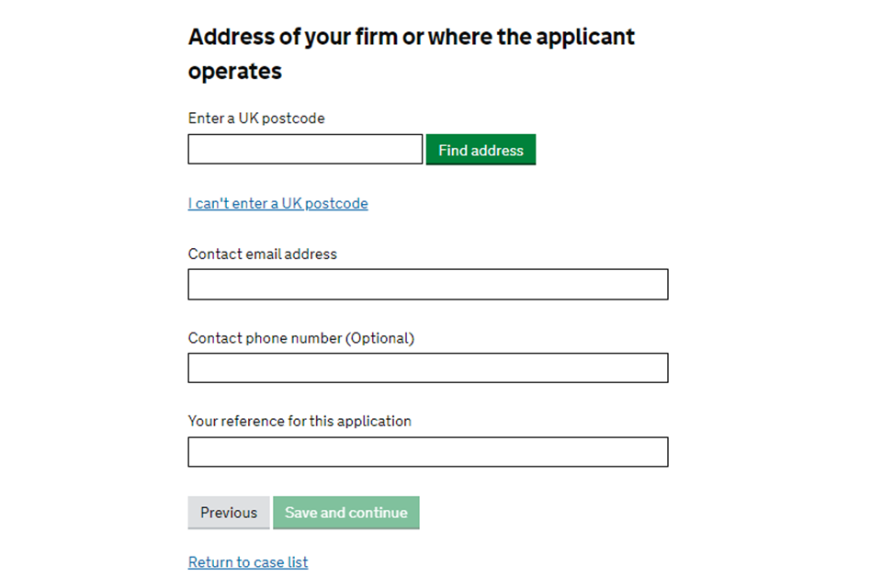The height and width of the screenshot is (588, 882).
Task: Submit the form via Save and continue
Action: pos(345,513)
